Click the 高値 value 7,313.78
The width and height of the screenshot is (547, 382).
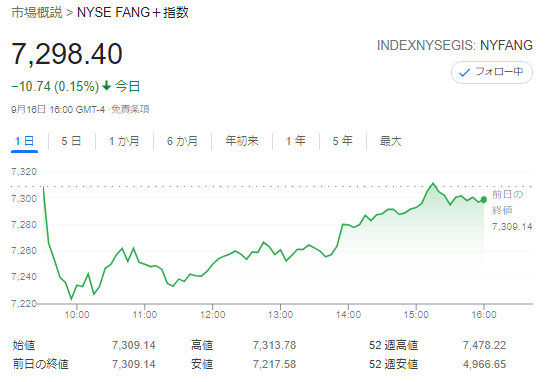274,345
